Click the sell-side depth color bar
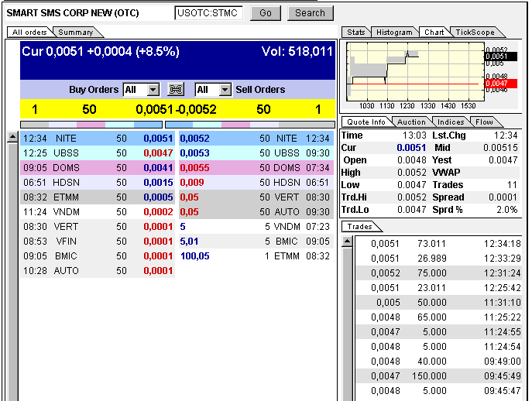 click(x=250, y=124)
